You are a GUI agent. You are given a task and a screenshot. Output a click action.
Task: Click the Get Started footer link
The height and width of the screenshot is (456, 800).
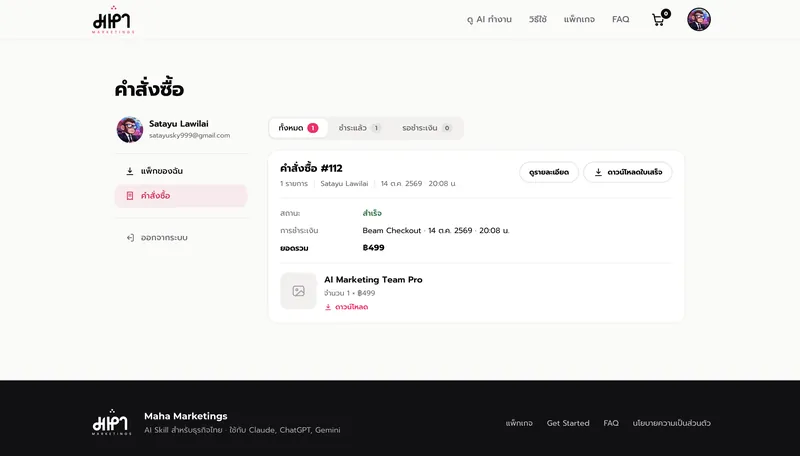click(568, 423)
